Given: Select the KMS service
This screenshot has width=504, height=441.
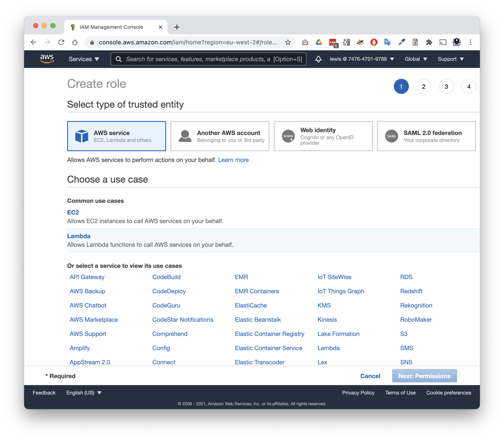Looking at the screenshot, I should [324, 305].
